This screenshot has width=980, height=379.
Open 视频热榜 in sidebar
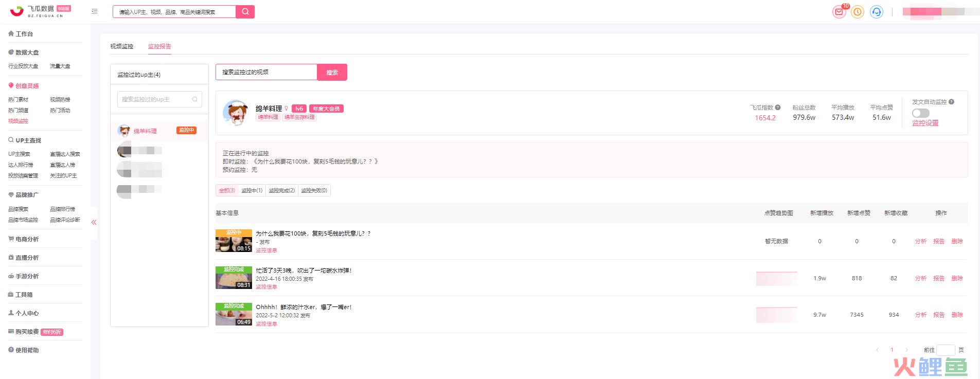coord(60,100)
